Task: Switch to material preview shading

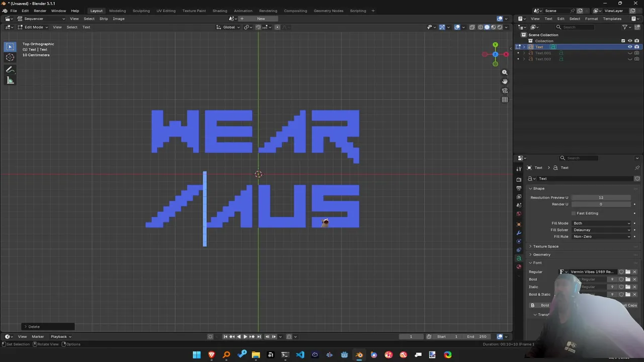Action: 493,27
